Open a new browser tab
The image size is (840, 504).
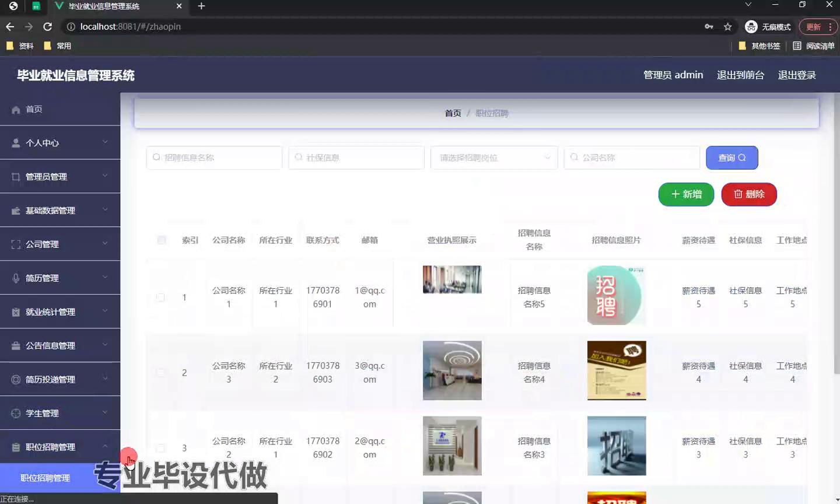(x=201, y=6)
